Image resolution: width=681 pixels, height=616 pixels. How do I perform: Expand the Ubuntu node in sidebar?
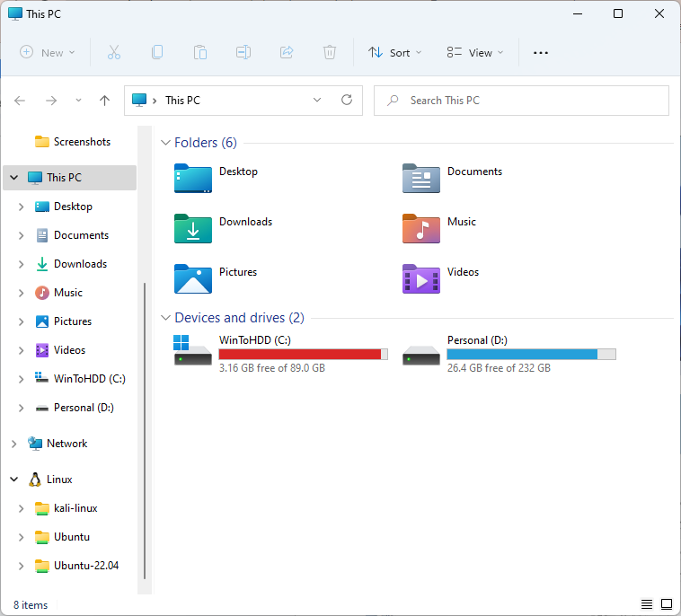pos(21,537)
